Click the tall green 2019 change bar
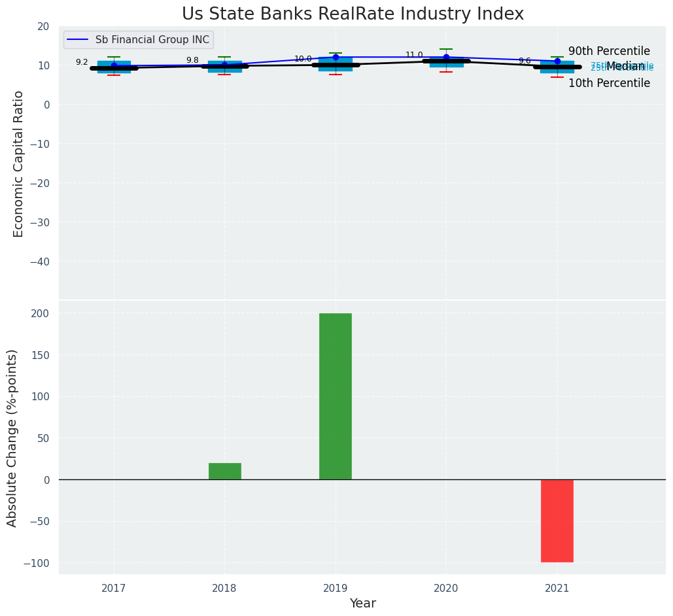This screenshot has height=616, width=673. 336,396
